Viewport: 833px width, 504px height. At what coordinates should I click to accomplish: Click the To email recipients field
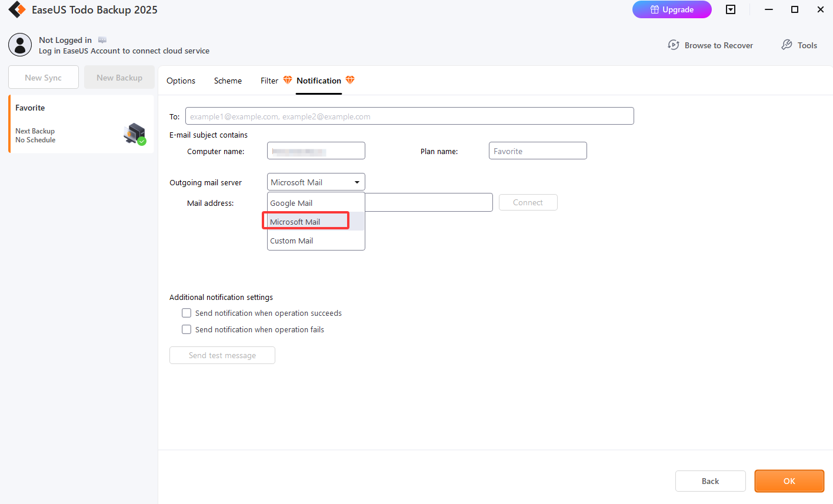(409, 116)
